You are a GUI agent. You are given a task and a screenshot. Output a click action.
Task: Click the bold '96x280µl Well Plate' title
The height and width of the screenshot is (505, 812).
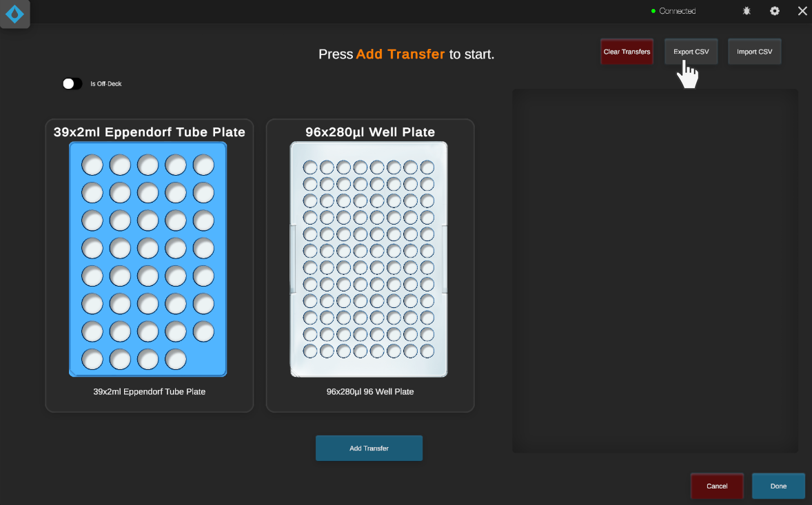[x=369, y=132]
